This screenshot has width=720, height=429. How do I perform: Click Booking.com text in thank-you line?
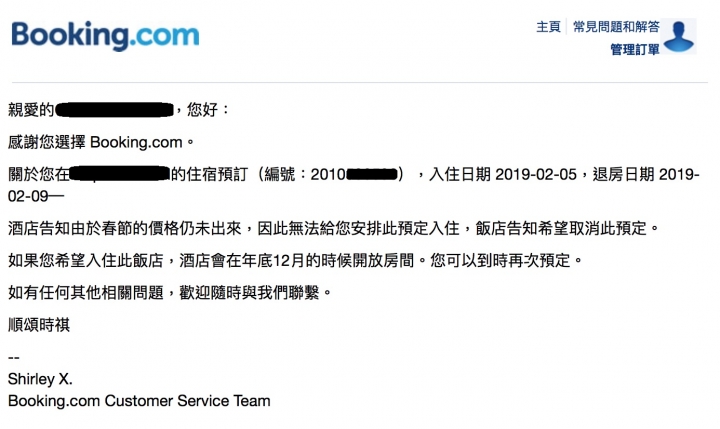point(136,142)
